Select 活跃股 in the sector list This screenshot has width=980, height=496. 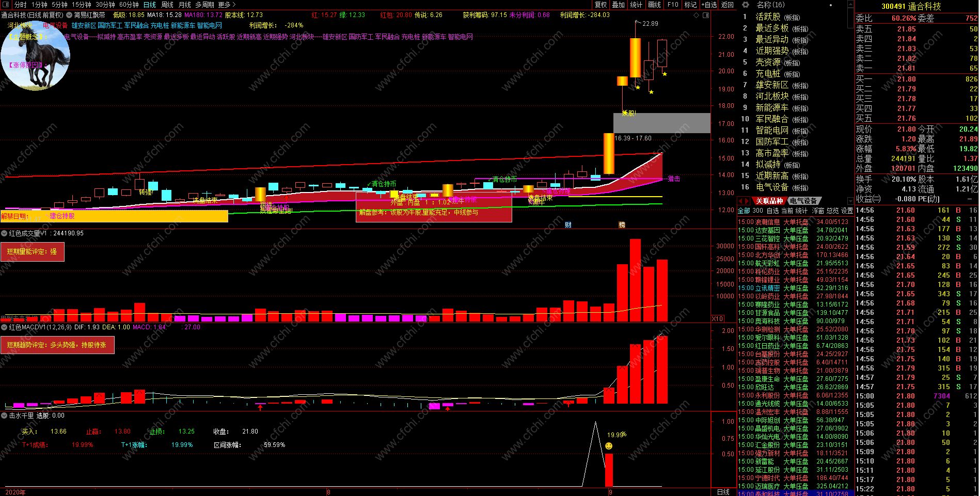(x=768, y=17)
